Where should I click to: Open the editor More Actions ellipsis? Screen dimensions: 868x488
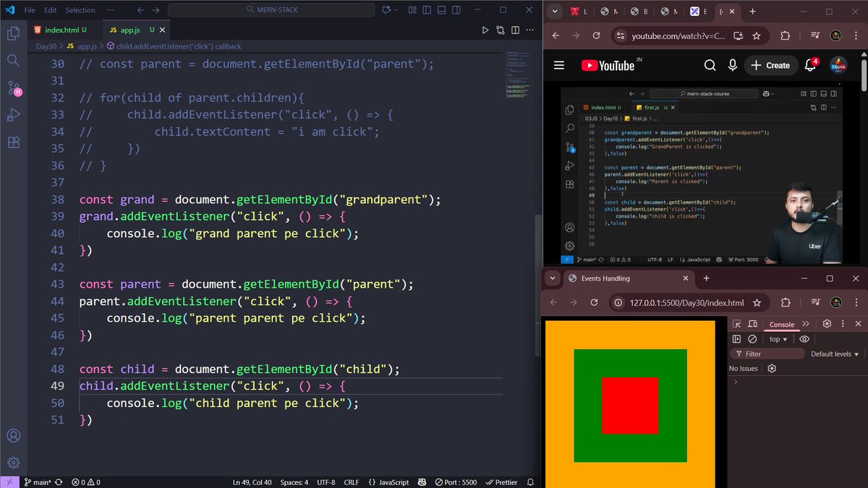529,30
